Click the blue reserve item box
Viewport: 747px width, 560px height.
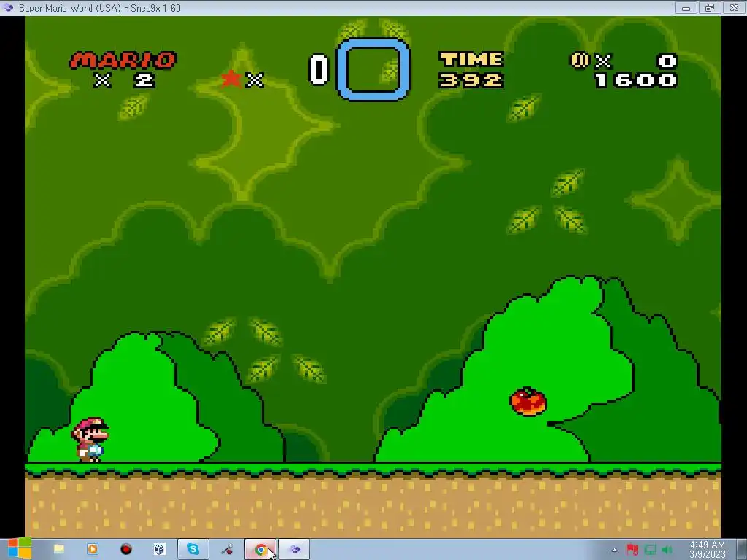coord(373,70)
